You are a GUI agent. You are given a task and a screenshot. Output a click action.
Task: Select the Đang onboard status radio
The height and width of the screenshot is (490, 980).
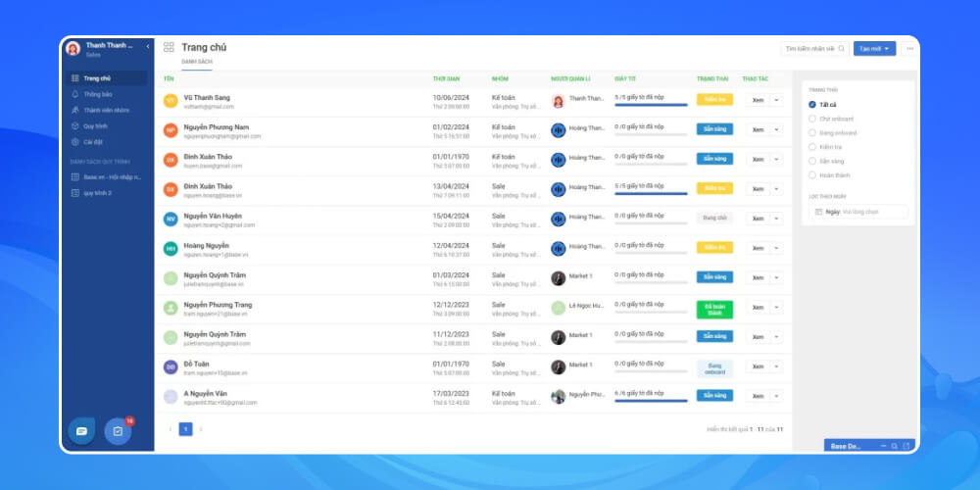coord(812,132)
